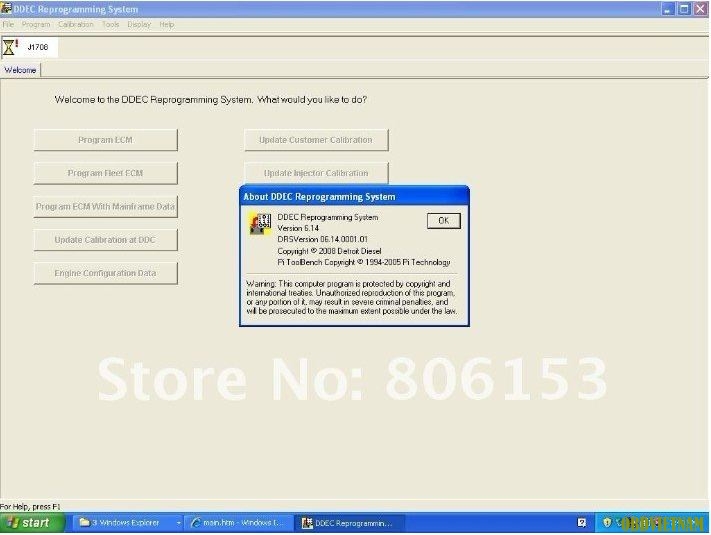The height and width of the screenshot is (535, 711).
Task: Click the Program Fleet ECM button
Action: 106,173
